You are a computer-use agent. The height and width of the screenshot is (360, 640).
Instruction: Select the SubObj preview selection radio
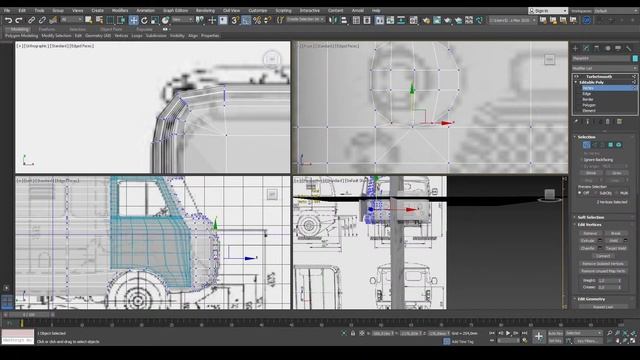click(596, 193)
